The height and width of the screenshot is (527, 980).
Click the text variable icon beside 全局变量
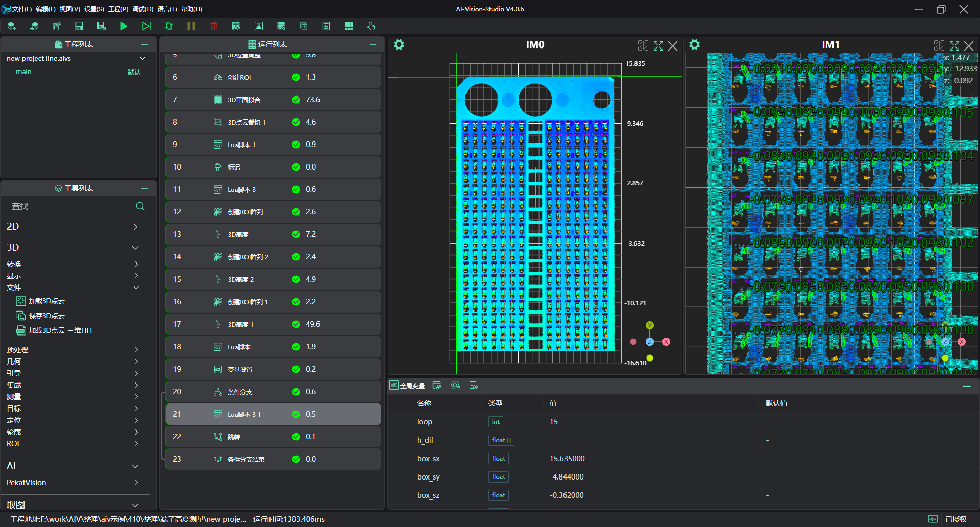point(437,386)
